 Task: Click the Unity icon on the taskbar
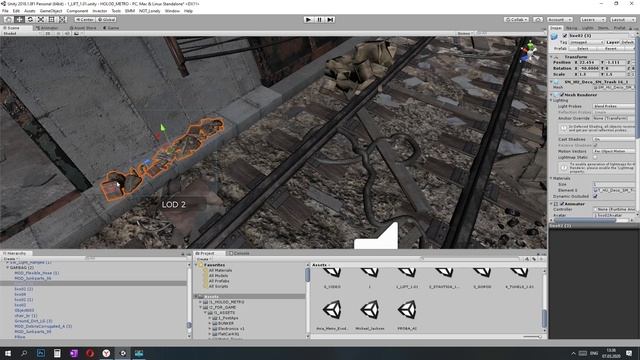122,353
